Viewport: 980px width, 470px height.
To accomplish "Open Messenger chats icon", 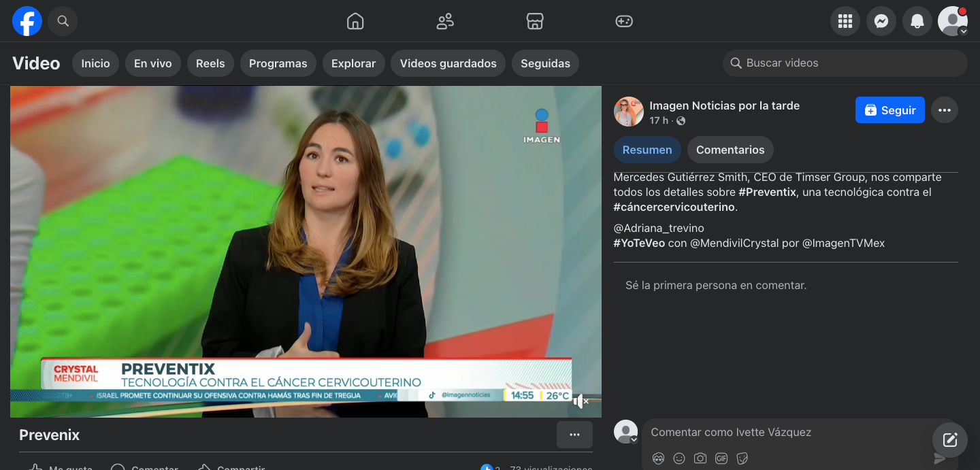I will (x=881, y=21).
